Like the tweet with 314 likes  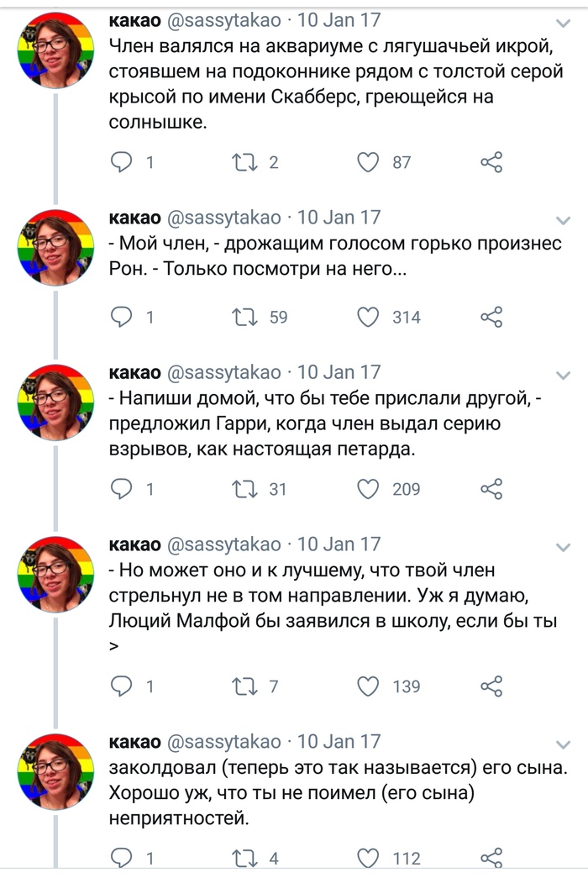(x=369, y=317)
